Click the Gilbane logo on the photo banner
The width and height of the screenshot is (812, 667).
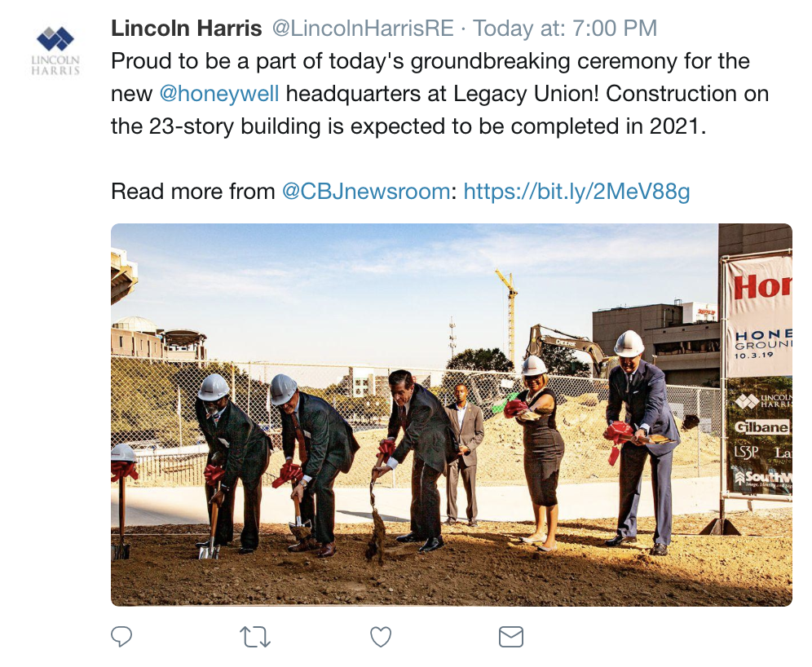pyautogui.click(x=761, y=427)
